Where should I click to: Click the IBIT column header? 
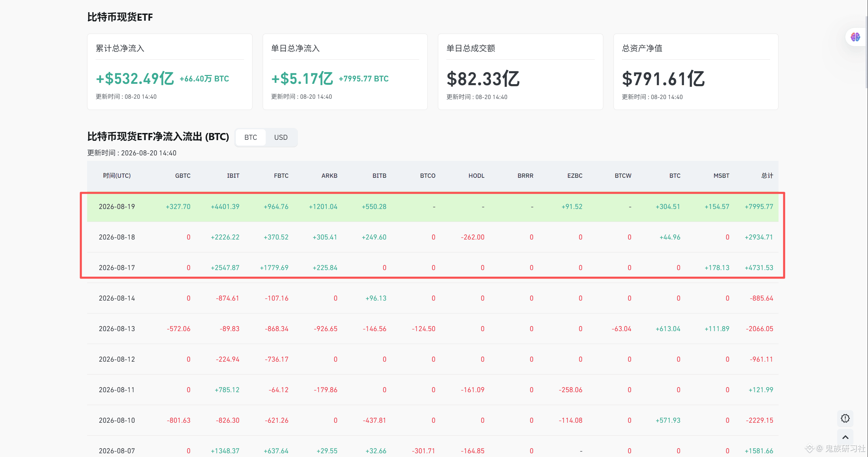point(233,176)
